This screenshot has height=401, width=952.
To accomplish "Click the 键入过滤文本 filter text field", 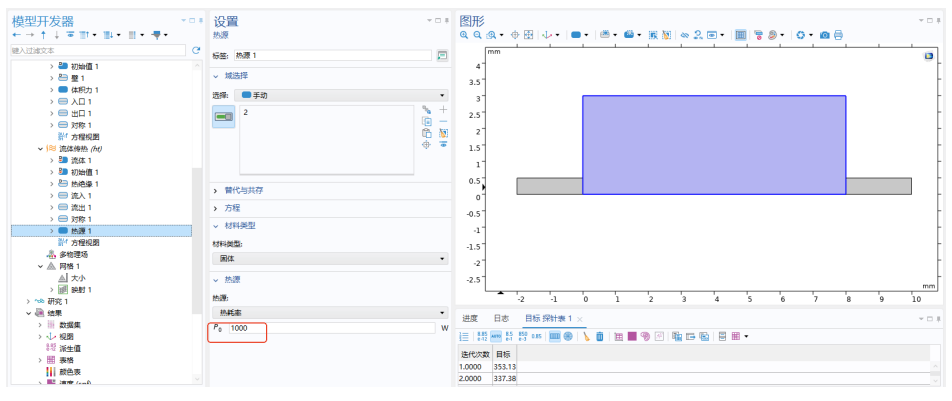I will 98,50.
